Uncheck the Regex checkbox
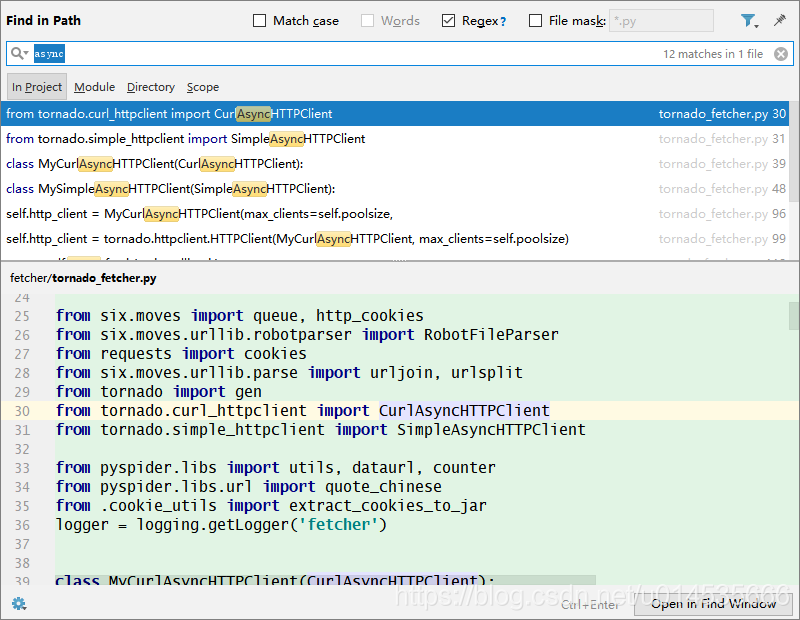The width and height of the screenshot is (800, 620). point(448,20)
